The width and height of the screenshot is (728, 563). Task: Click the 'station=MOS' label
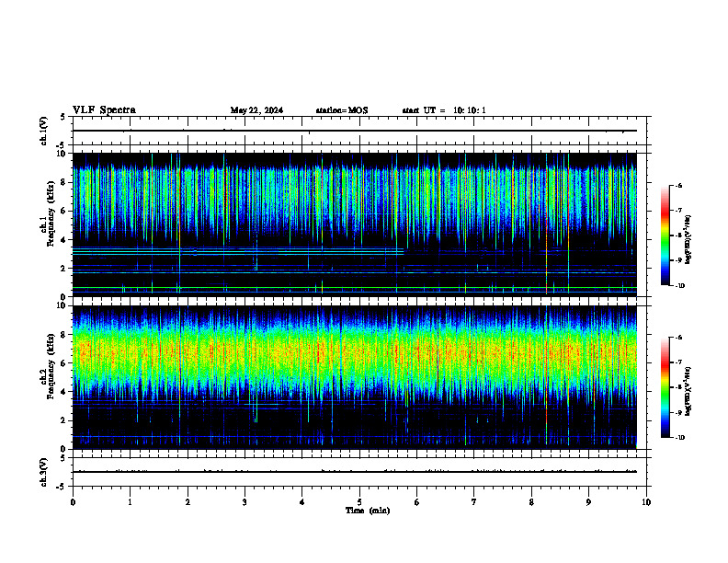[x=342, y=110]
